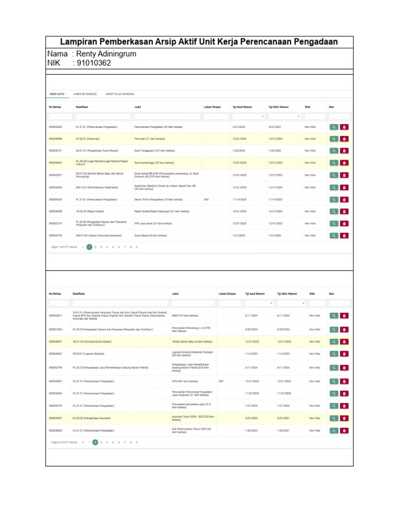View the S&OP (47 item berkas) record

334,315
